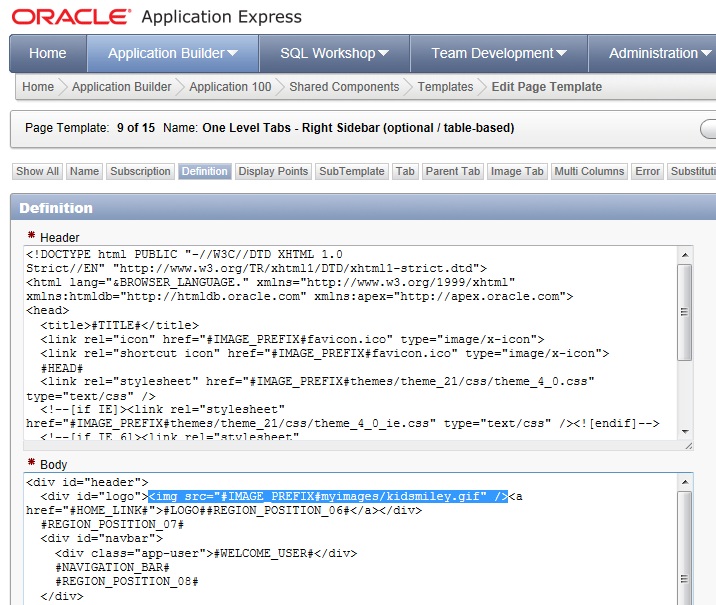The width and height of the screenshot is (716, 605).
Task: Expand the SQL Workshop dropdown arrow
Action: coord(383,53)
